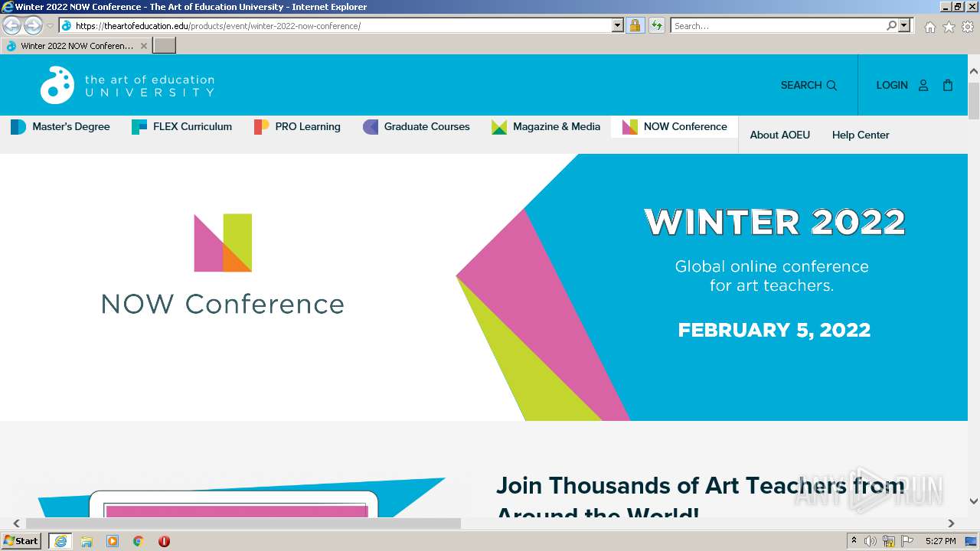This screenshot has height=551, width=980.
Task: Click the Art of Education University logo
Action: coord(127,85)
